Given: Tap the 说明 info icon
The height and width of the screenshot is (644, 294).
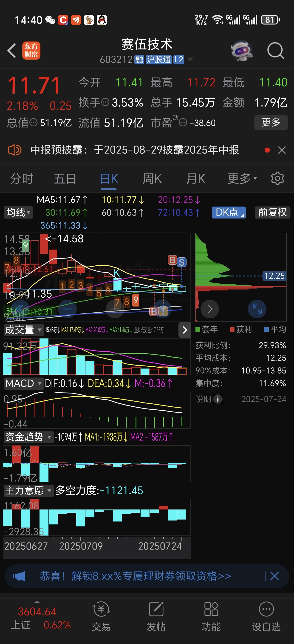Looking at the screenshot, I should 218,399.
